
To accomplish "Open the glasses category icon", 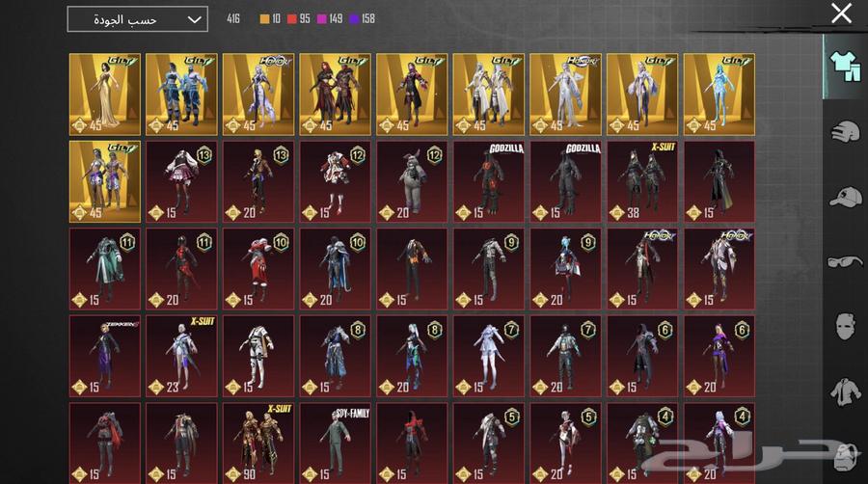I will coord(845,260).
